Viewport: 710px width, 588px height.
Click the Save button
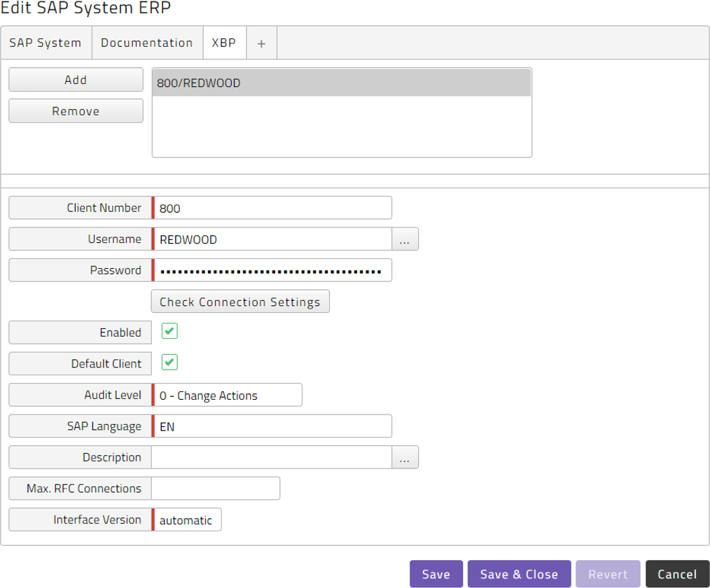(x=436, y=574)
